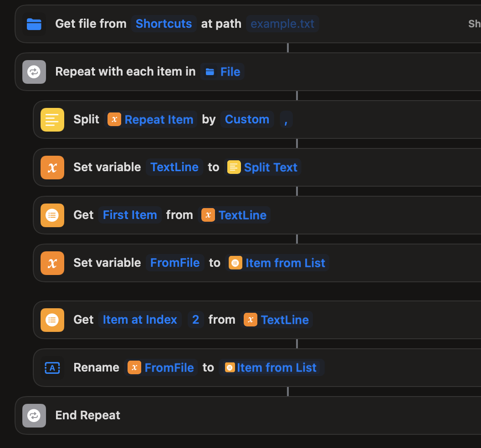Click the FromFile token in Rename action
Viewport: 481px width, 448px height.
pyautogui.click(x=161, y=368)
